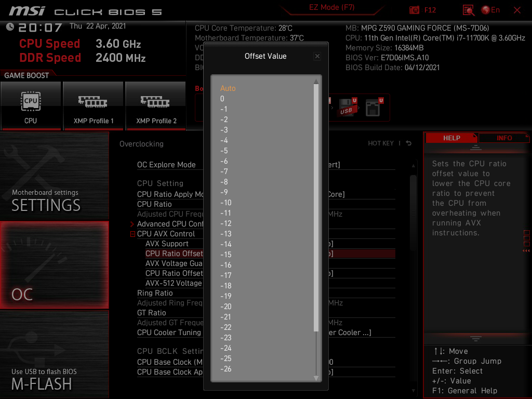Click the GAME BOOST label
Screen dimensions: 532x399
pyautogui.click(x=26, y=75)
